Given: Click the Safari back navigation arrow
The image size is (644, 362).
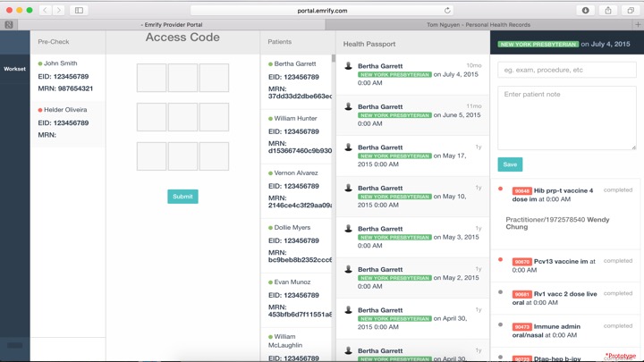Looking at the screenshot, I should (x=45, y=10).
